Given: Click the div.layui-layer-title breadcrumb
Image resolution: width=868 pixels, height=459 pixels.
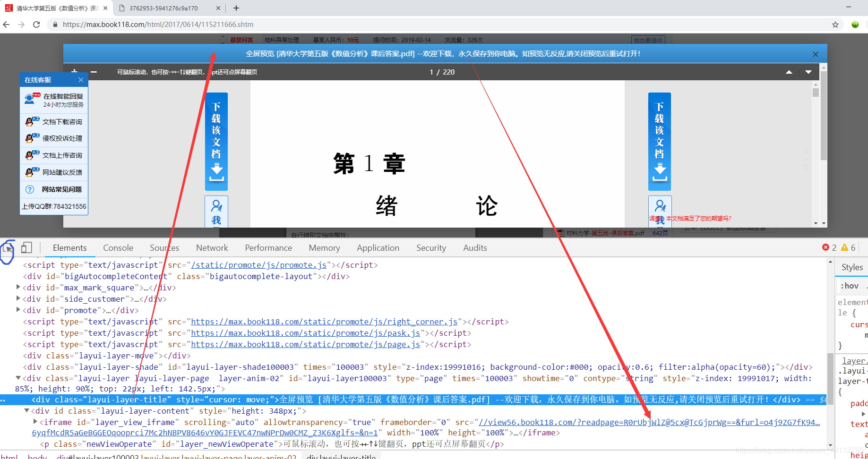Looking at the screenshot, I should coord(341,457).
